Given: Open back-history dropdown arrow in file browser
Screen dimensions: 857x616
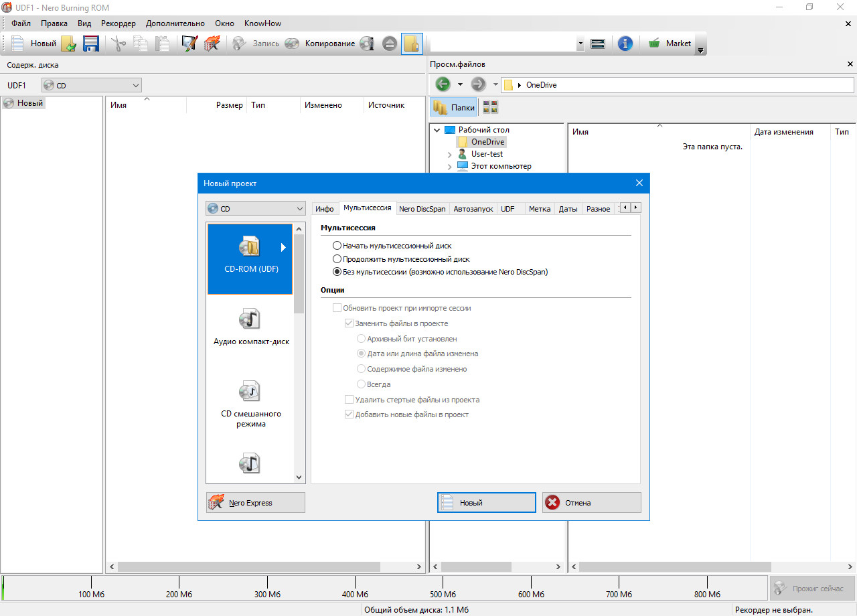Looking at the screenshot, I should [x=460, y=84].
